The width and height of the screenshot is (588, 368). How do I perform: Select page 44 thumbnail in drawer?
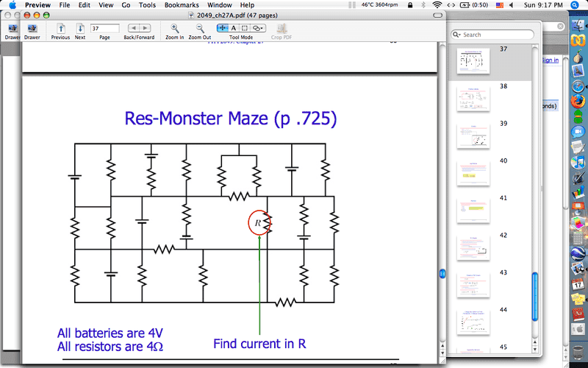473,322
